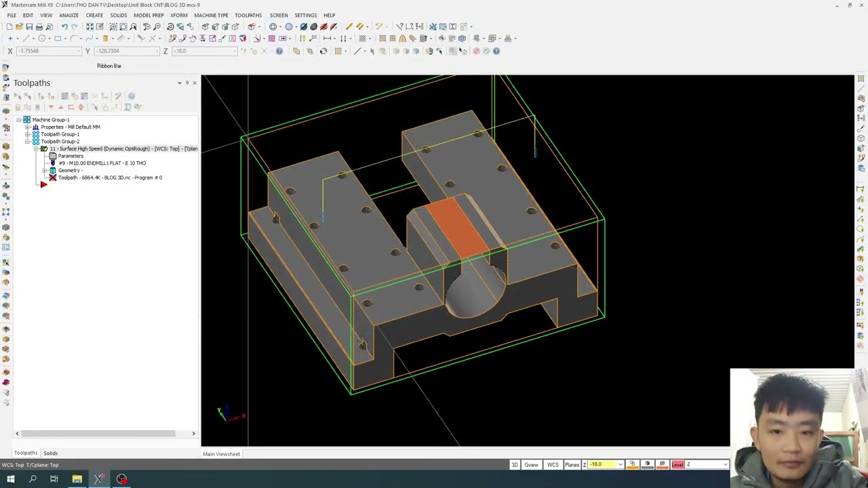The width and height of the screenshot is (868, 488).
Task: Click the New file icon
Action: (9, 26)
